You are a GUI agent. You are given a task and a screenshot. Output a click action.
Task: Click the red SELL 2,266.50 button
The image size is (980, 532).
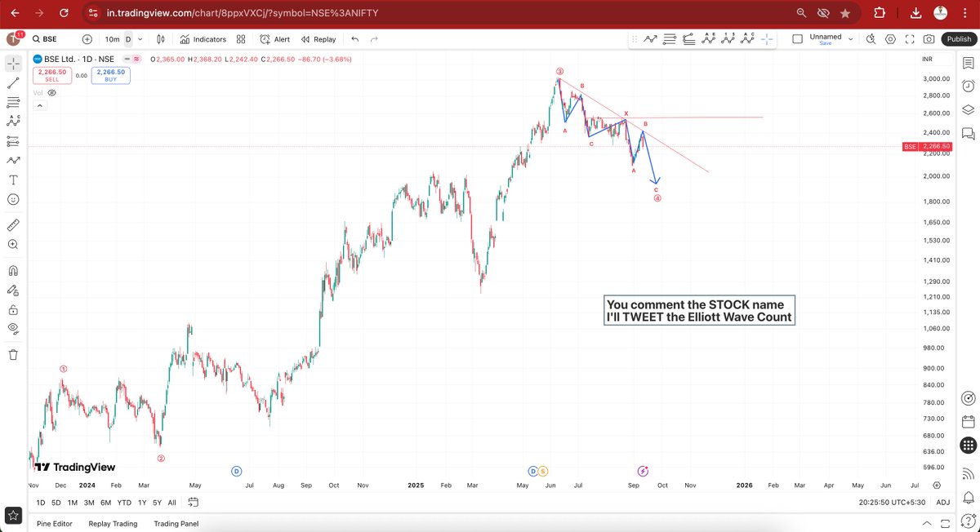coord(52,75)
